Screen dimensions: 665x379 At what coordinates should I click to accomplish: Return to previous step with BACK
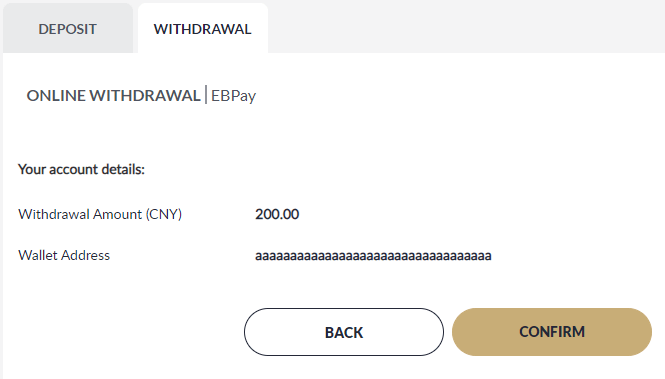(344, 332)
